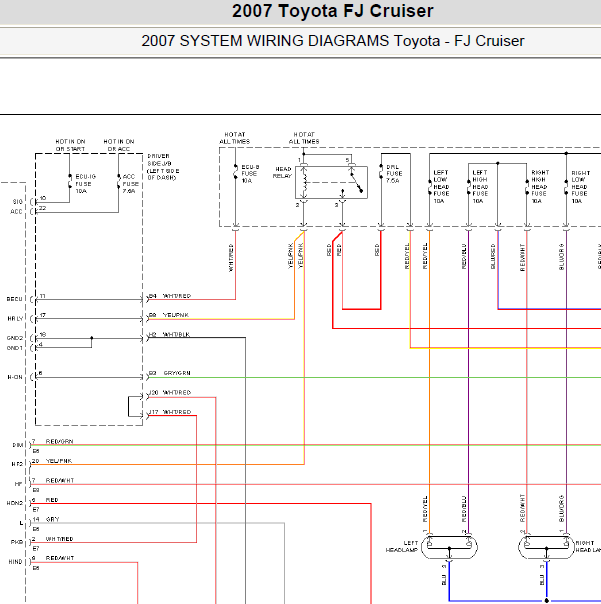
Task: Click the "J20 WHT/RED" connector label
Action: point(170,393)
